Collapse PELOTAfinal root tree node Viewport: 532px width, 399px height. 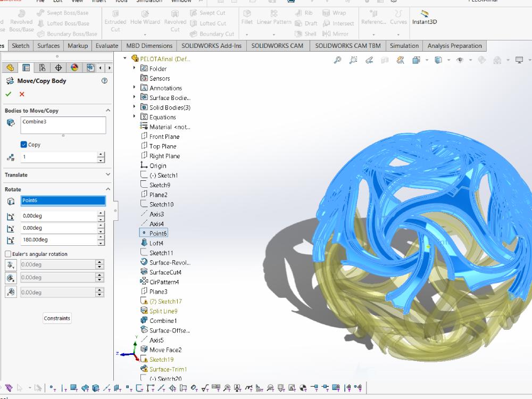point(125,59)
